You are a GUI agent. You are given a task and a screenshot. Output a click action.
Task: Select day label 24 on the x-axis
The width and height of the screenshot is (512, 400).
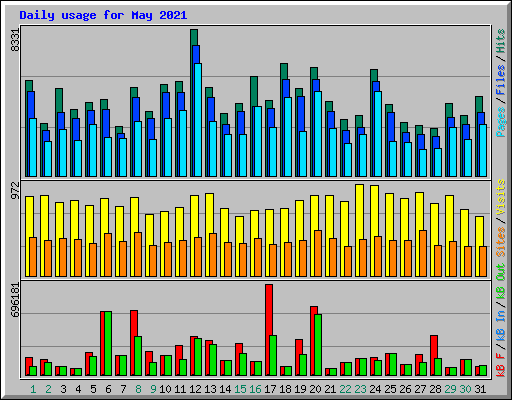(375, 389)
